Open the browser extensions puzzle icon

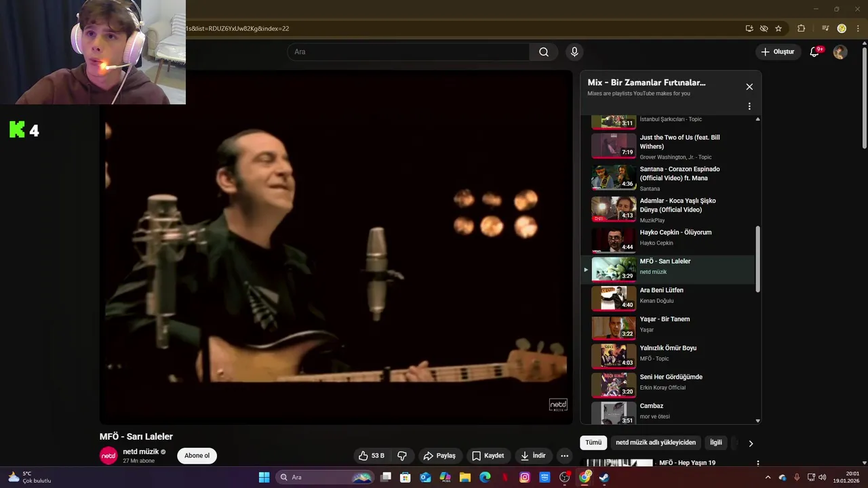click(x=801, y=28)
